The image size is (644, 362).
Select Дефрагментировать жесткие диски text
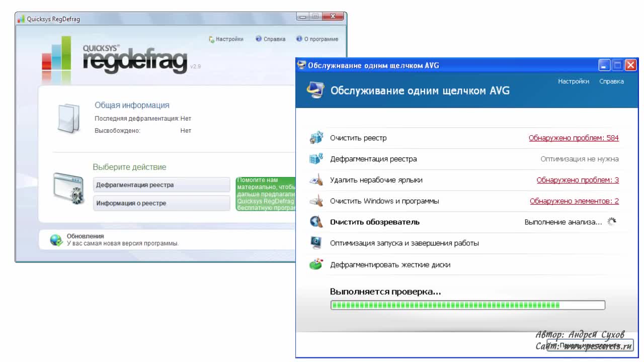coord(390,264)
